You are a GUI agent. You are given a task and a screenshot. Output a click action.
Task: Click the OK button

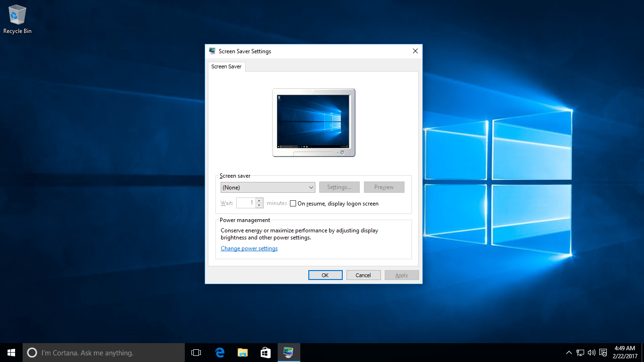(325, 275)
